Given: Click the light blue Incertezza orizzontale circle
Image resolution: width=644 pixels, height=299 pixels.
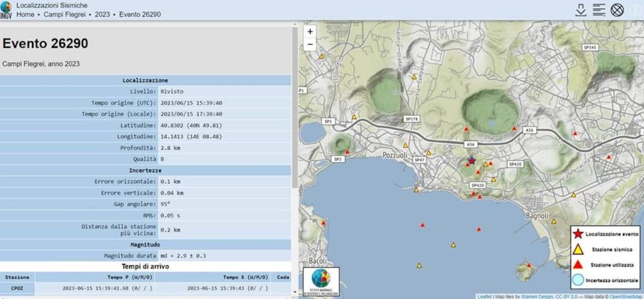Looking at the screenshot, I should click(x=578, y=280).
